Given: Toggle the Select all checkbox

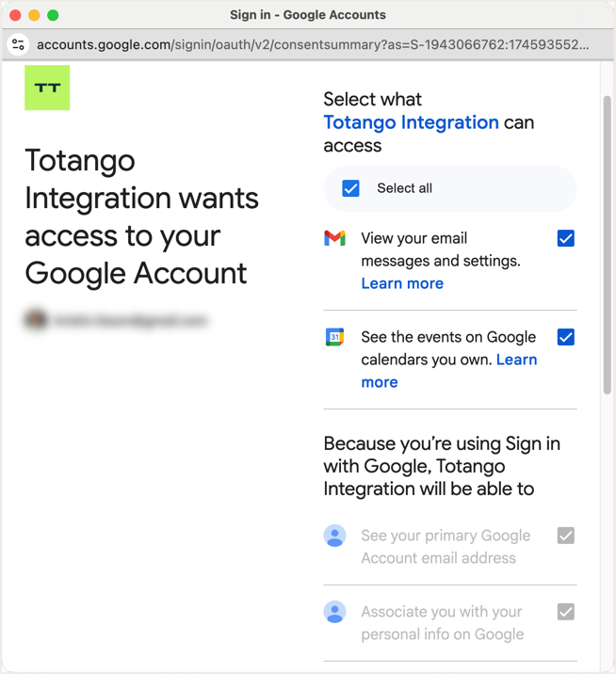Looking at the screenshot, I should coord(351,188).
